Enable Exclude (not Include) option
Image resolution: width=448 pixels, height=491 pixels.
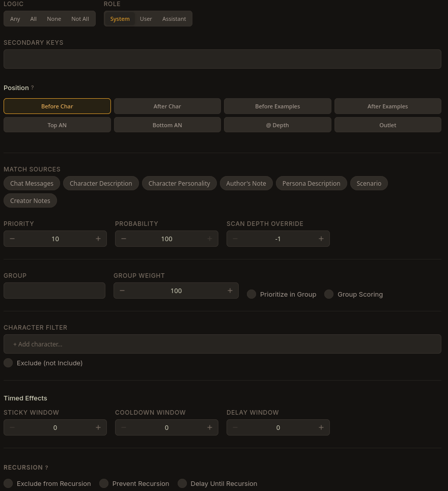(x=8, y=363)
